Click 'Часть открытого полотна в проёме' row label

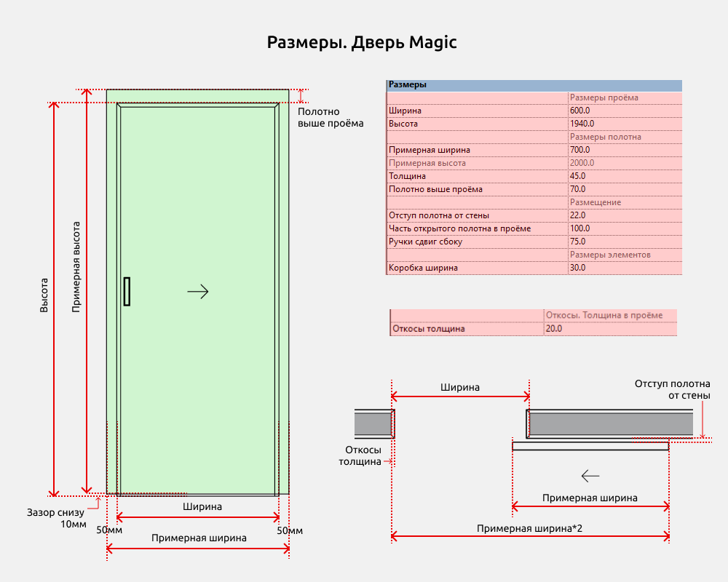(459, 228)
